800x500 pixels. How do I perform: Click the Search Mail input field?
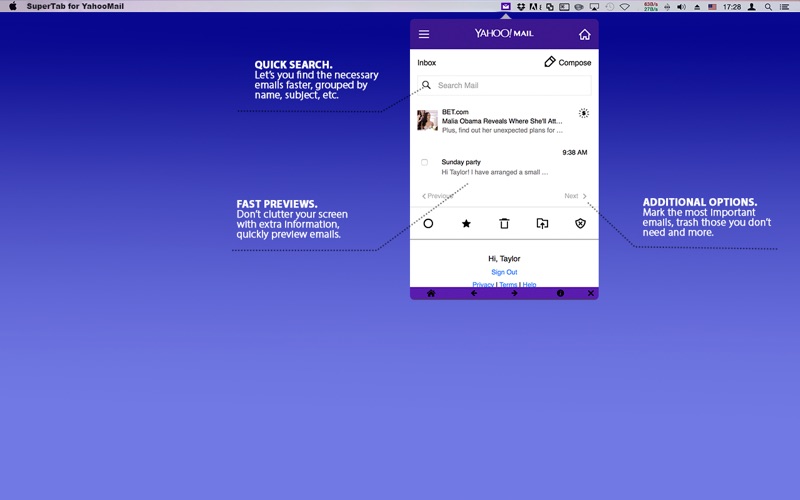(504, 85)
